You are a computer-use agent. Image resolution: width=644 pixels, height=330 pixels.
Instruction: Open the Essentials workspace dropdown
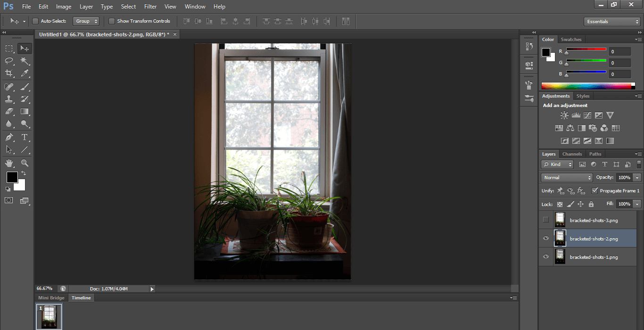pos(611,22)
